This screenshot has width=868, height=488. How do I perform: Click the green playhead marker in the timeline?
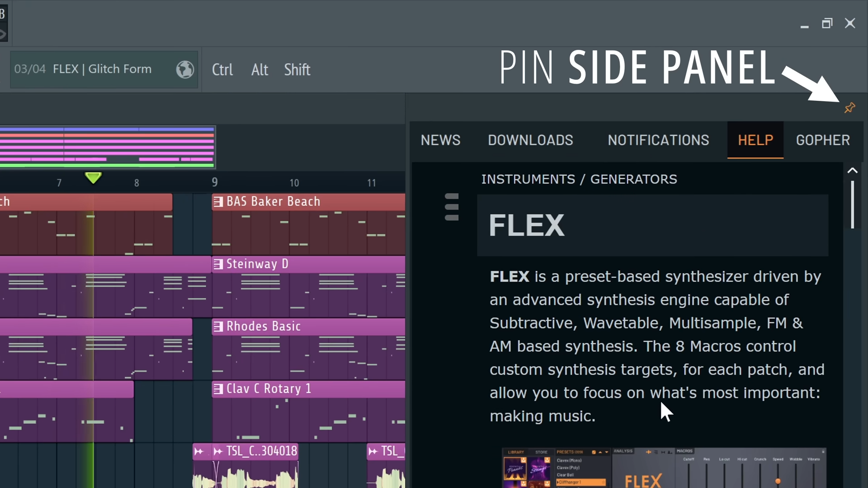click(x=93, y=178)
